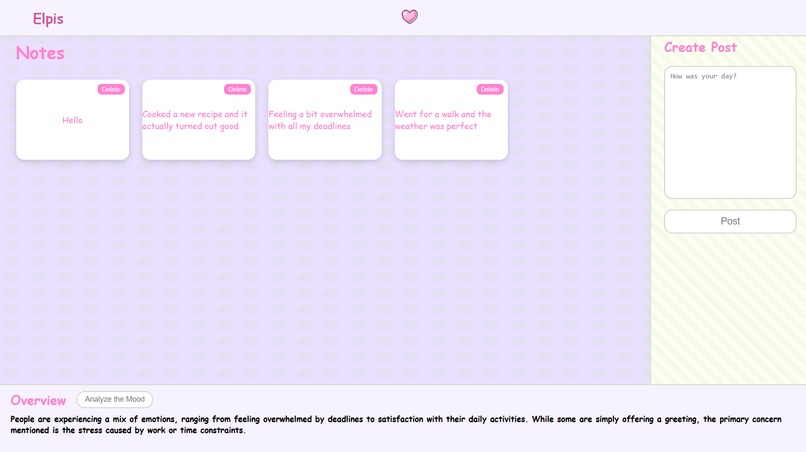This screenshot has height=452, width=806.
Task: Select the "Hello" note text
Action: 72,120
